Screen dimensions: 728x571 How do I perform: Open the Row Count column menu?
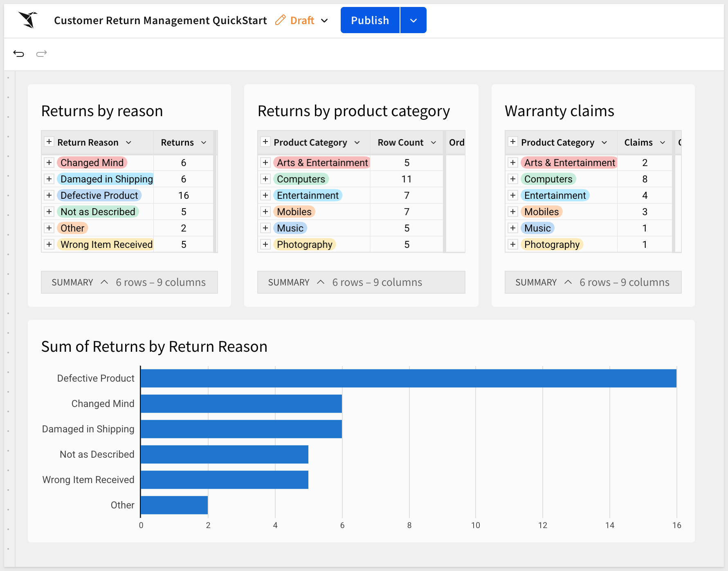434,142
